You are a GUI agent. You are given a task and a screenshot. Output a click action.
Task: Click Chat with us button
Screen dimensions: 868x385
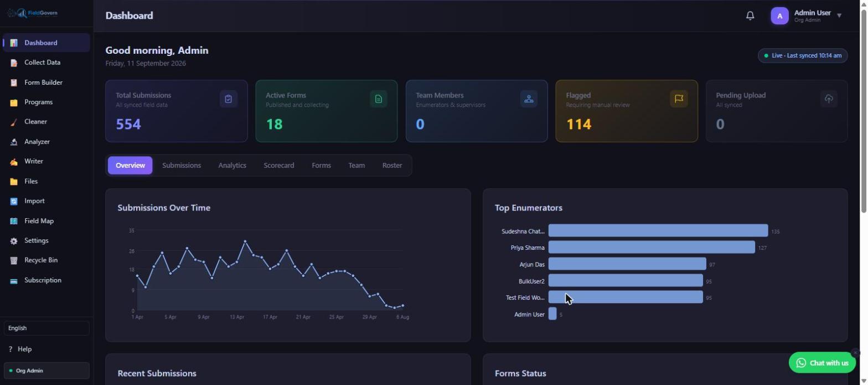point(822,363)
